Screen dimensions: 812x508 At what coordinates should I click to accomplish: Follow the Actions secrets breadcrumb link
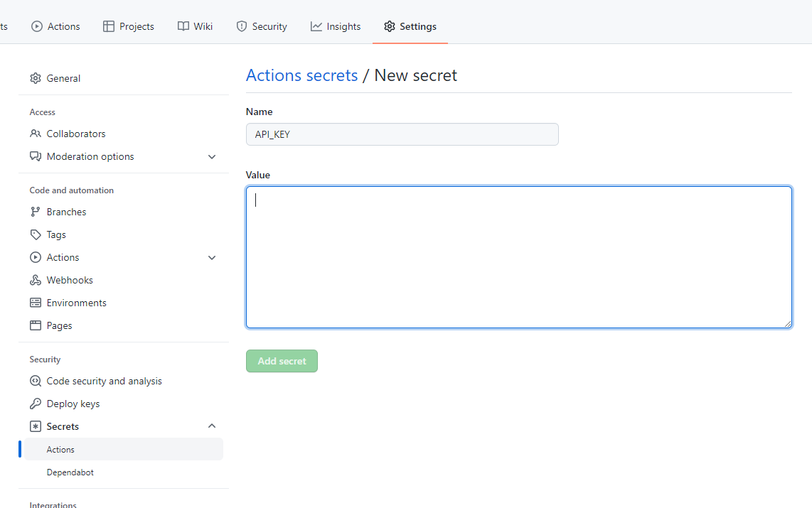(301, 75)
